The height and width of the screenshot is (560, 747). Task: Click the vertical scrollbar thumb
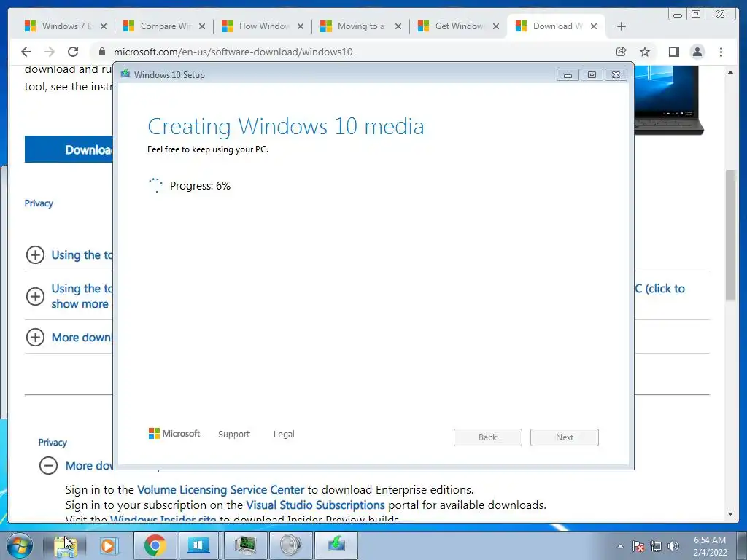pos(730,235)
